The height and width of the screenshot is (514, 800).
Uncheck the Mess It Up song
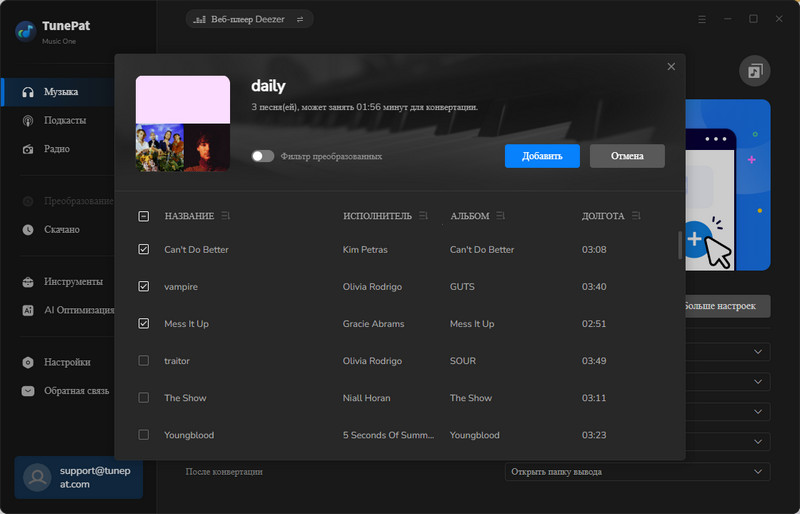144,324
